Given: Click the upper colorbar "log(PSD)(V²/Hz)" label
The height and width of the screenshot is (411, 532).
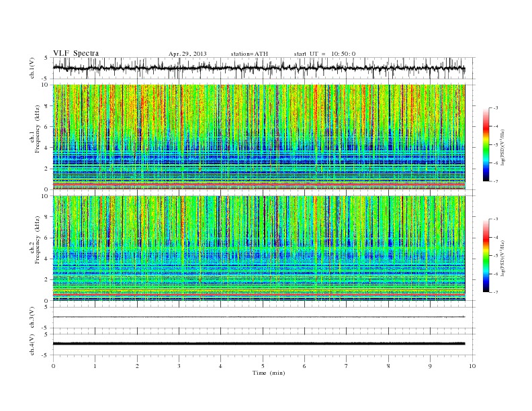Looking at the screenshot, I should 503,146.
